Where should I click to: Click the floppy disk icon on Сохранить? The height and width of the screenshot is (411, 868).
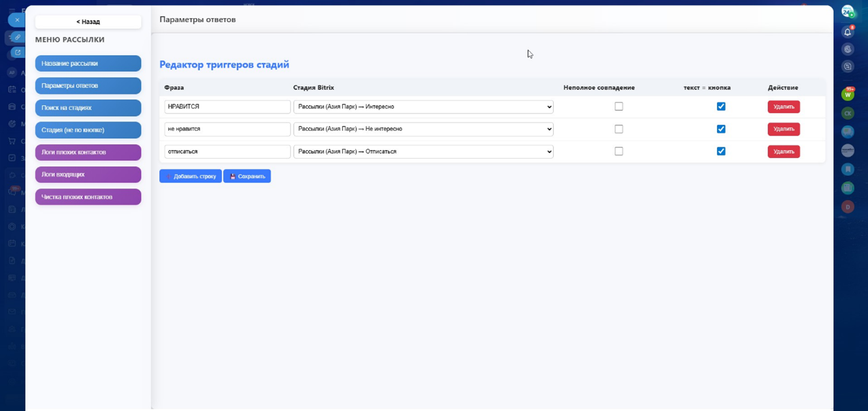click(x=233, y=176)
